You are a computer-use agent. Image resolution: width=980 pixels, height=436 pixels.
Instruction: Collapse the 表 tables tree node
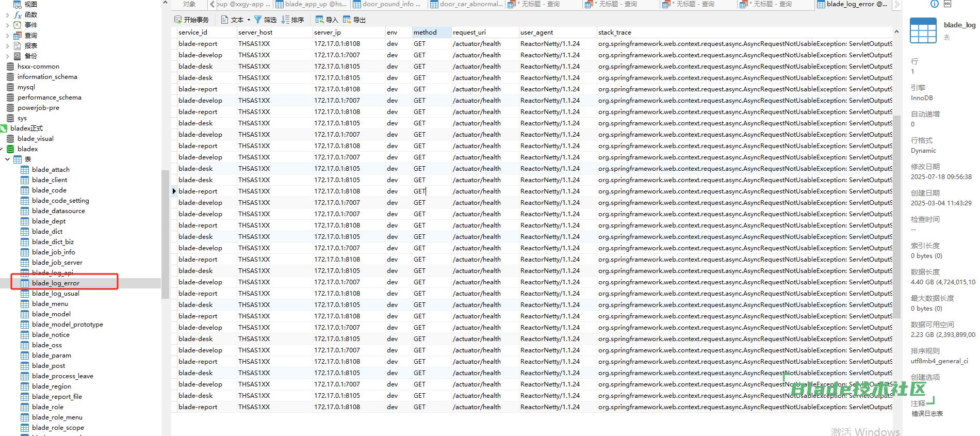[7, 159]
